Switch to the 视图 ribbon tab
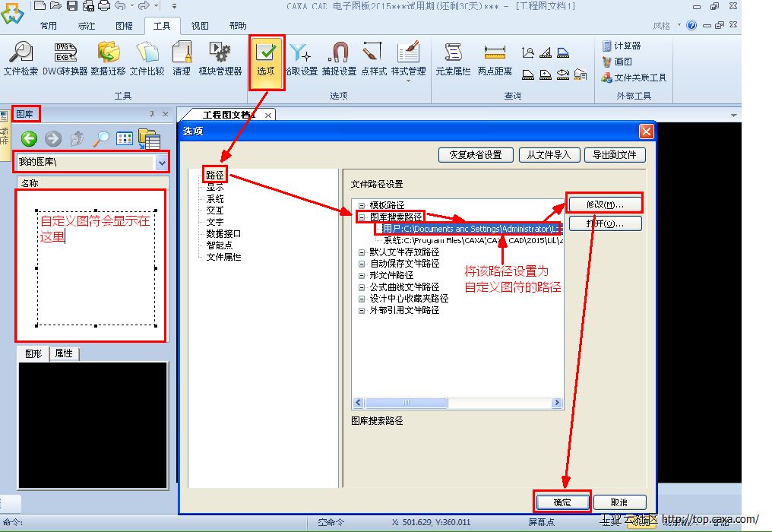Image resolution: width=772 pixels, height=532 pixels. tap(200, 26)
